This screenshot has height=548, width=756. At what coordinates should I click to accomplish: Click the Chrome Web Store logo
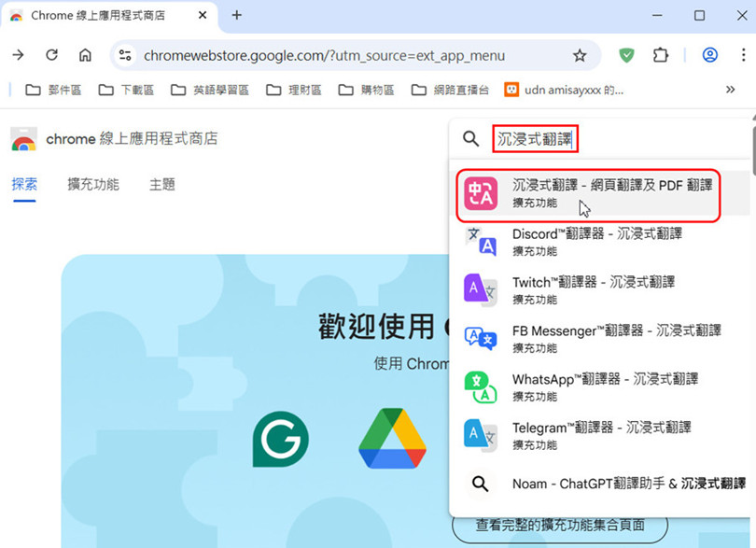tap(23, 139)
